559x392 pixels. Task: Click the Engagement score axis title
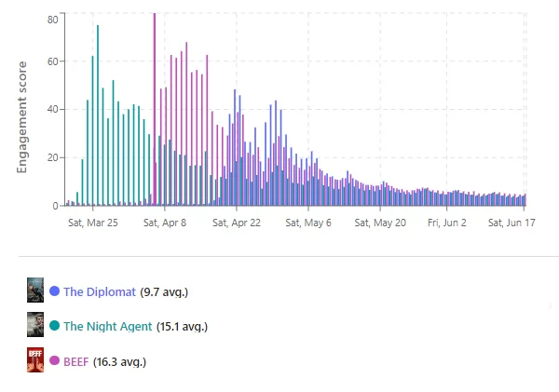click(22, 116)
